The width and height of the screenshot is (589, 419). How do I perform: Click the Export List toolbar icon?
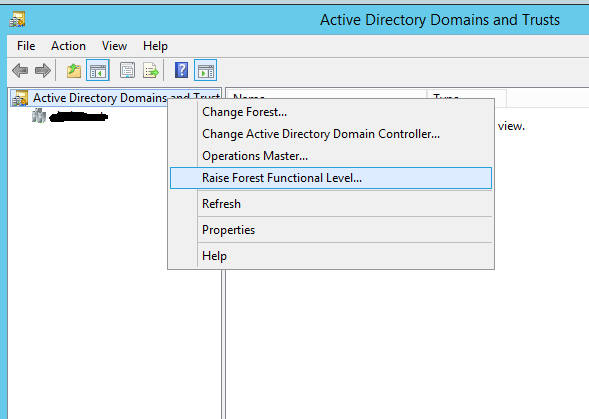click(x=151, y=70)
